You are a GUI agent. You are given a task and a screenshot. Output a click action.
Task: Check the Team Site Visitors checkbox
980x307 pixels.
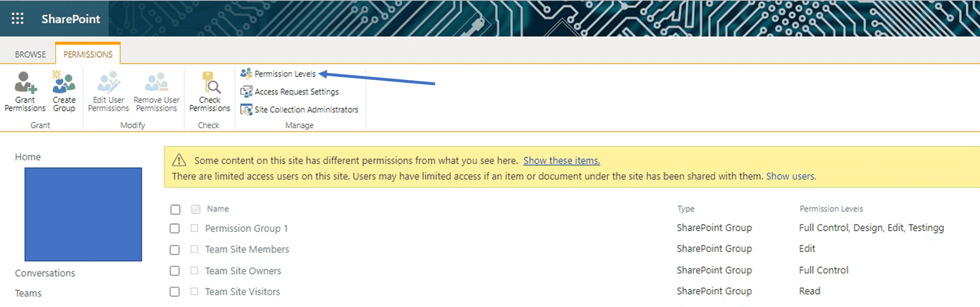click(x=175, y=292)
